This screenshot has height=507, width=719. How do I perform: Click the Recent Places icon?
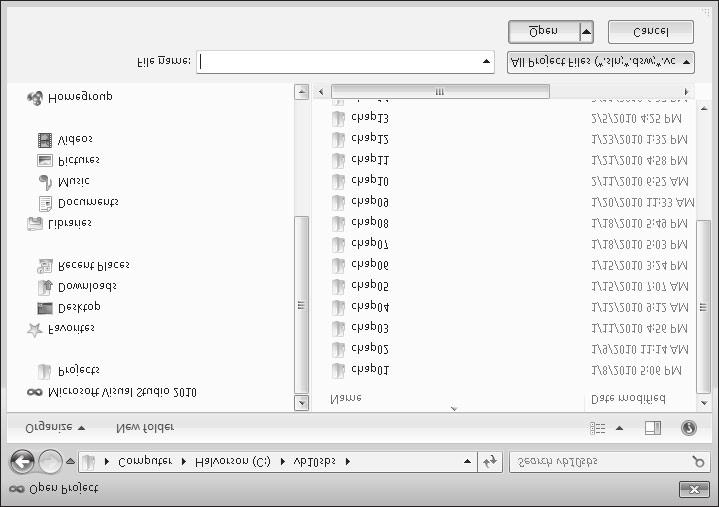(45, 266)
